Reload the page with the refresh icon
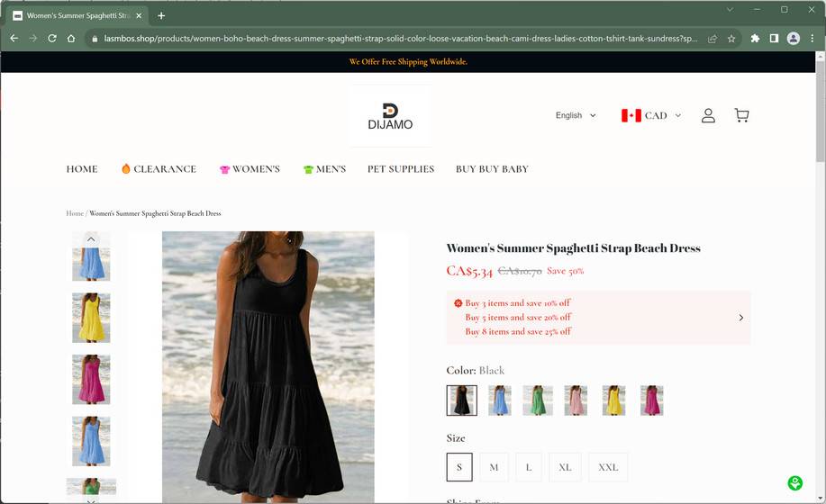Image resolution: width=826 pixels, height=504 pixels. [52, 39]
